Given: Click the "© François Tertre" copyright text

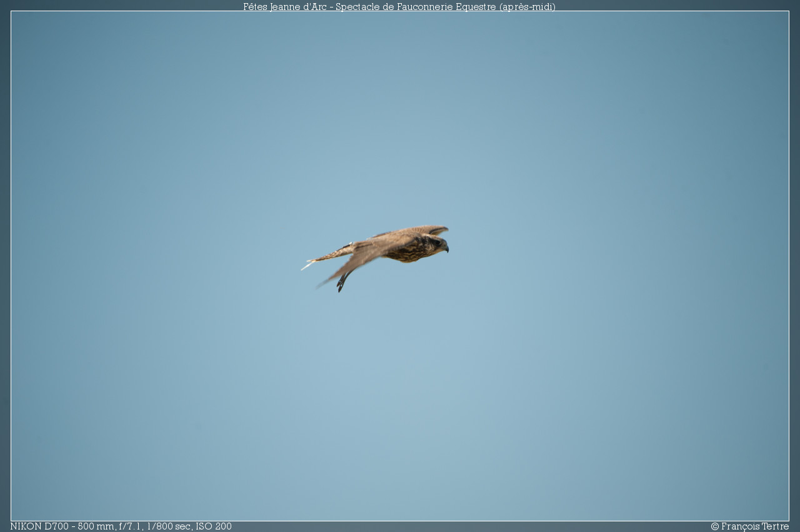Looking at the screenshot, I should [x=750, y=526].
